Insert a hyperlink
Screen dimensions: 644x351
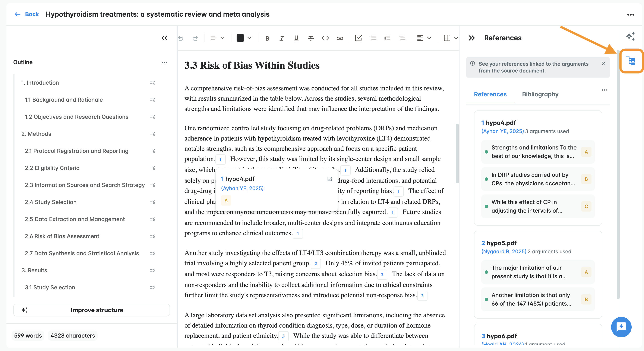[x=340, y=38]
